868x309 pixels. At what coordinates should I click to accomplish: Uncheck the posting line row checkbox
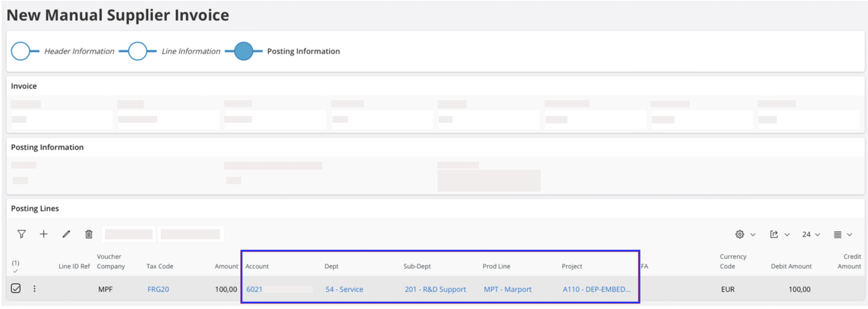(x=16, y=289)
